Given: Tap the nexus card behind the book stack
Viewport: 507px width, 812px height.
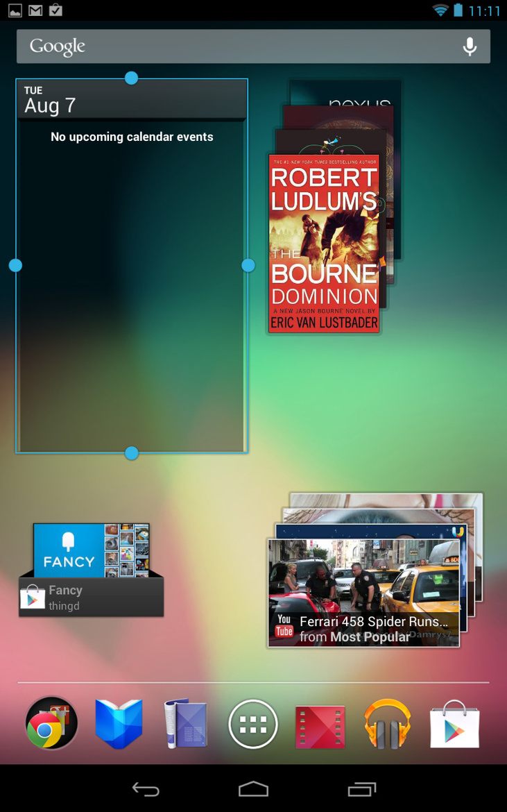Looking at the screenshot, I should pyautogui.click(x=345, y=92).
